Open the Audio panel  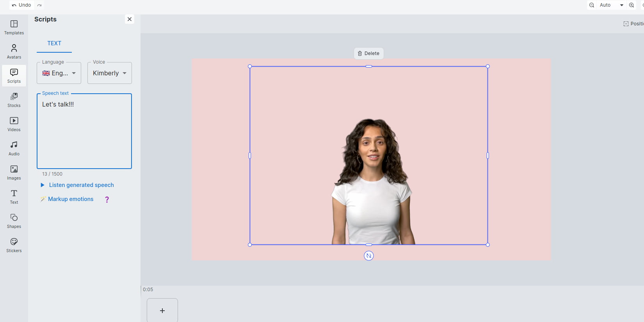pyautogui.click(x=14, y=148)
